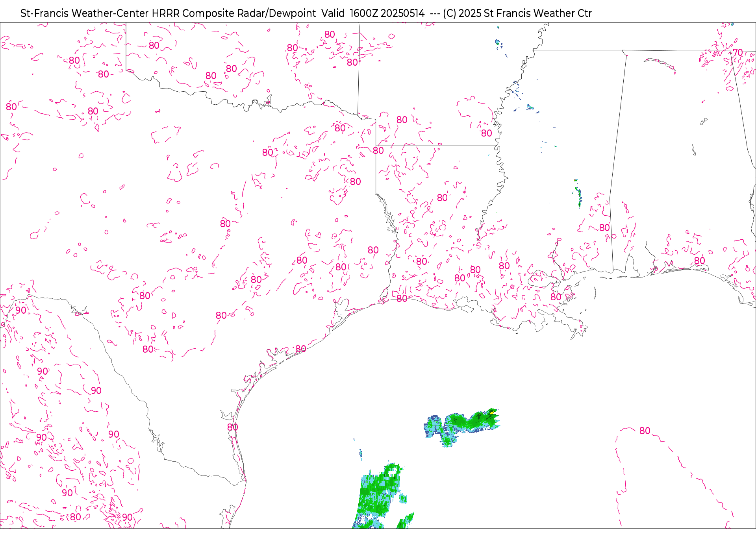Click the "80" contour label over the open Gulf

click(645, 431)
